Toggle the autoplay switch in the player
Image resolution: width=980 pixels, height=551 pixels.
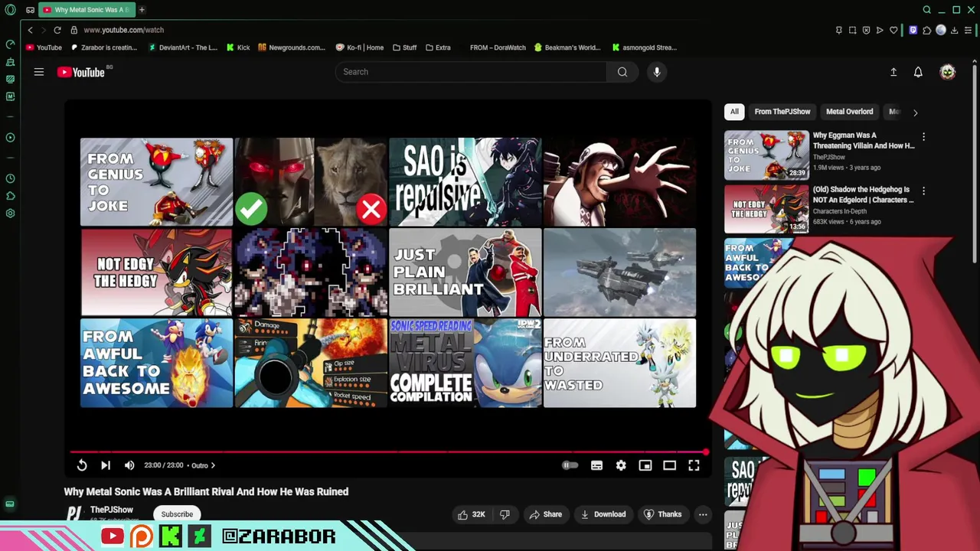tap(570, 465)
